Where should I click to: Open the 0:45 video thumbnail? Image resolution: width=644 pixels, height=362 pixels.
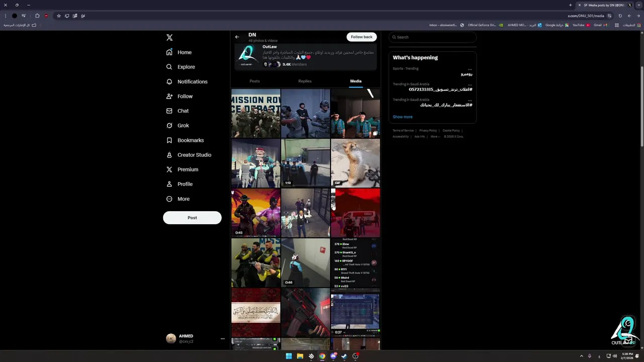click(256, 213)
